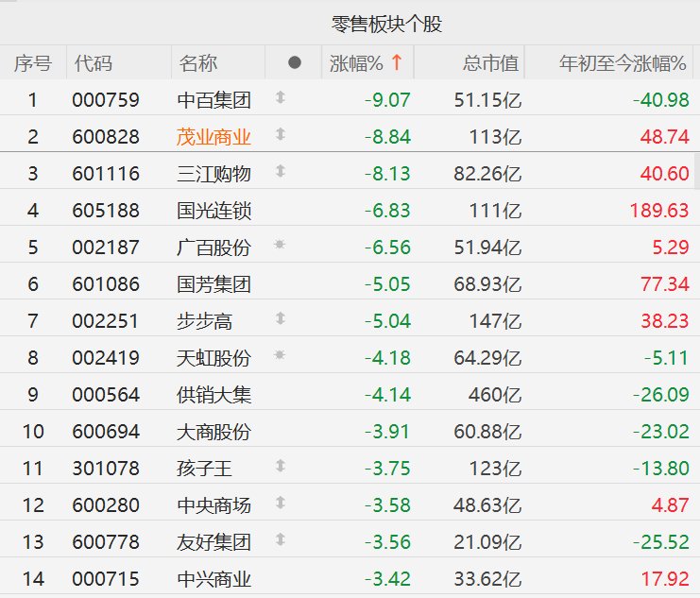Click stock code 601116
This screenshot has width=700, height=598.
[106, 174]
